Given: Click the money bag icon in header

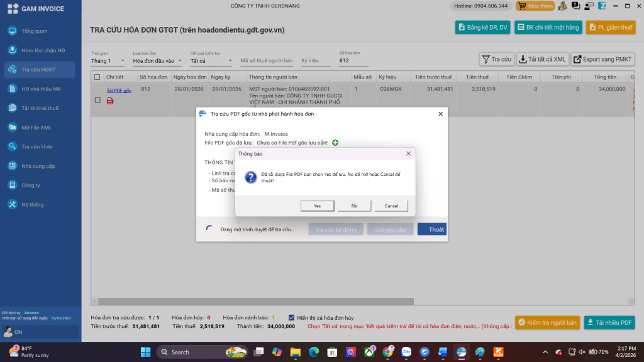Looking at the screenshot, I should click(562, 6).
